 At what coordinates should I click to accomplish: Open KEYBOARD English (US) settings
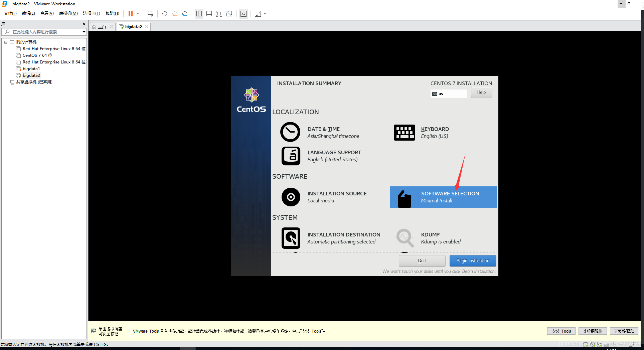435,132
